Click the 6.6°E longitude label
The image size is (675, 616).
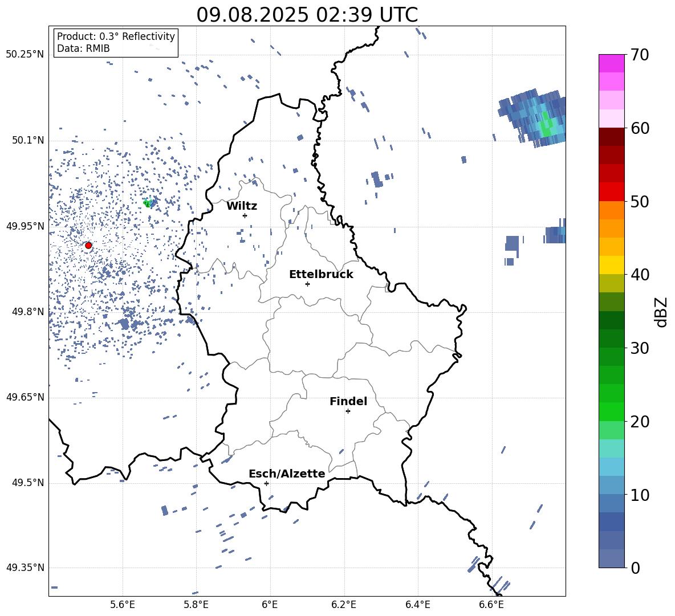tap(491, 605)
